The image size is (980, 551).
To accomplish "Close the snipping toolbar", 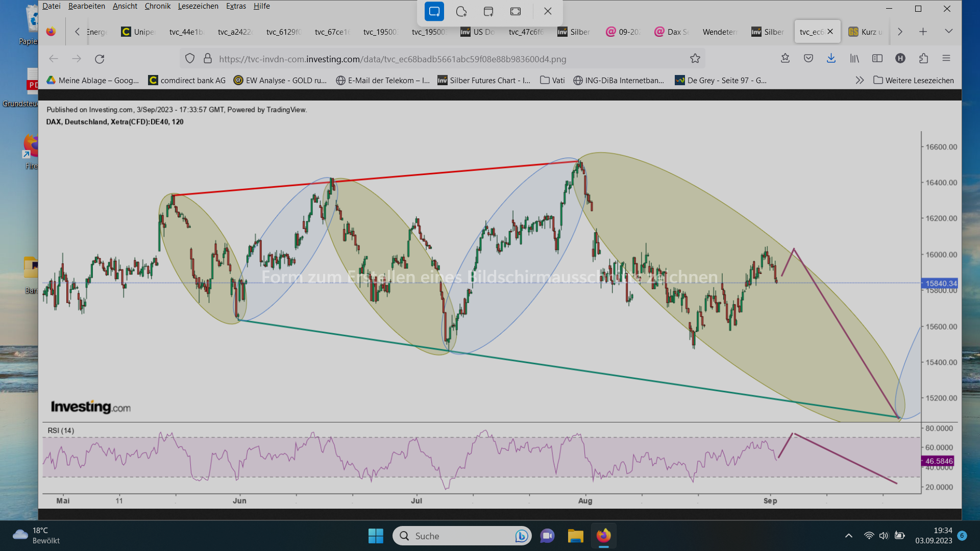I will click(x=548, y=11).
